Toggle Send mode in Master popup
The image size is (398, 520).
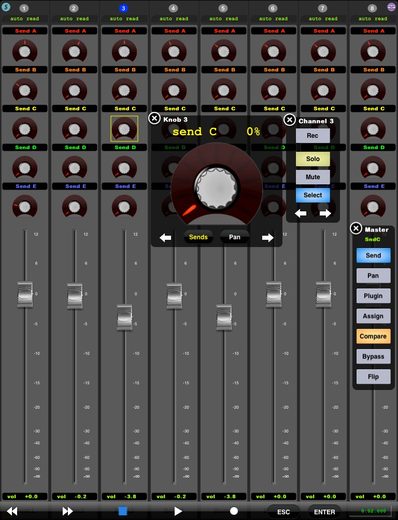(x=373, y=255)
